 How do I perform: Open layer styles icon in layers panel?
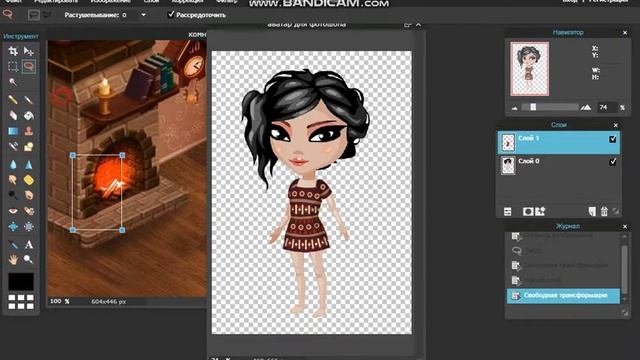point(540,211)
